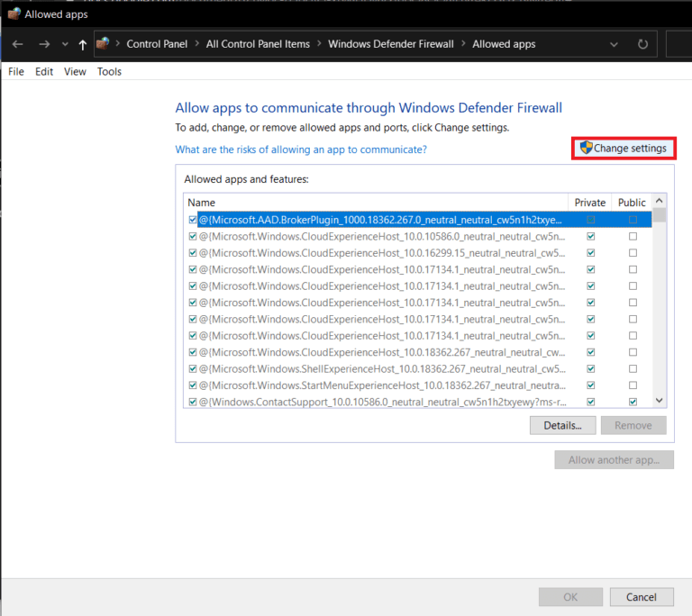692x616 pixels.
Task: Click the forward navigation arrow
Action: click(x=44, y=44)
